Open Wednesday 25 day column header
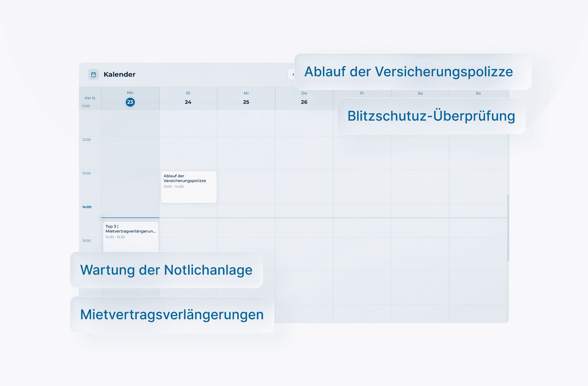 tap(246, 98)
